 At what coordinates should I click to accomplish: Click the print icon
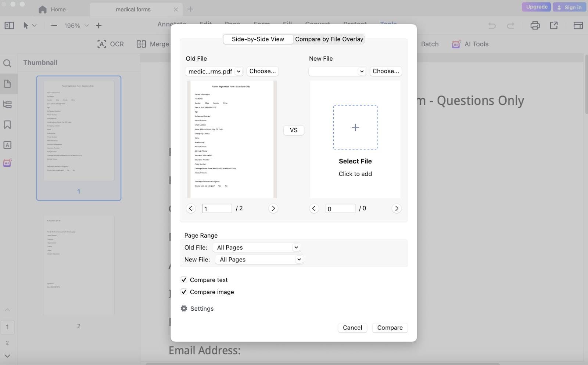(x=535, y=25)
